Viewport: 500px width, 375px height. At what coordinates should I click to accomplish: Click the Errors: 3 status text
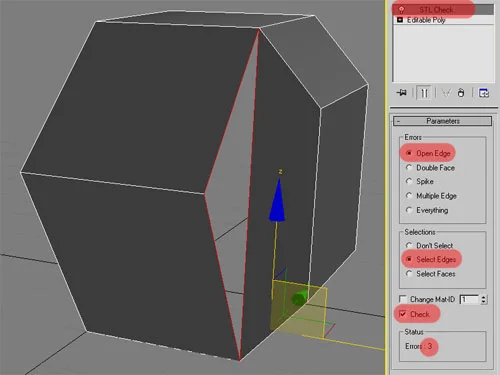[x=419, y=346]
